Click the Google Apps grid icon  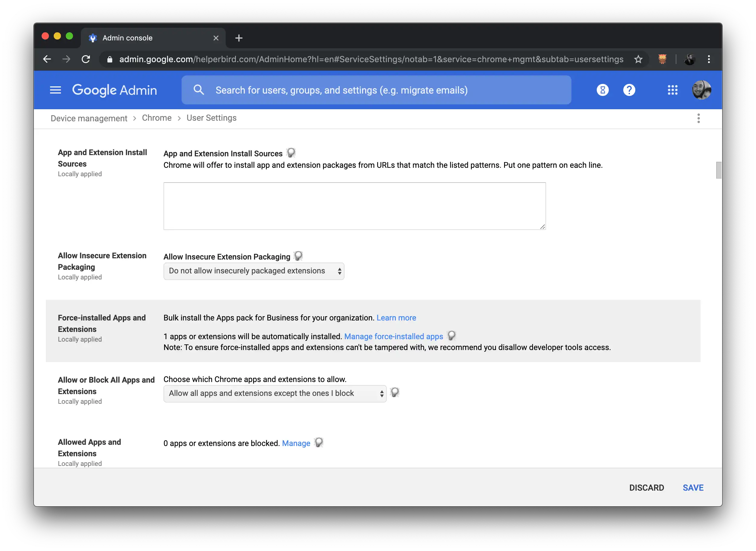point(672,90)
